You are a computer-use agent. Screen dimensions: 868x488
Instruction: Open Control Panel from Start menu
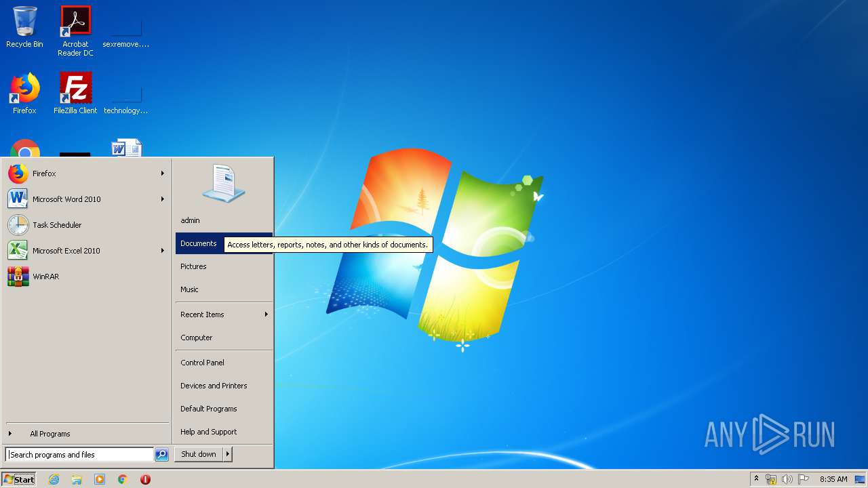pyautogui.click(x=224, y=363)
